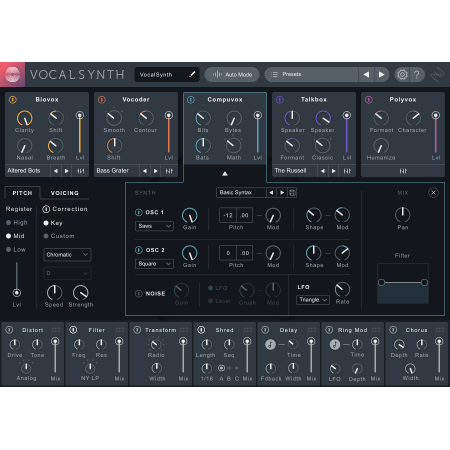
Task: Open the help question mark icon
Action: tap(417, 74)
